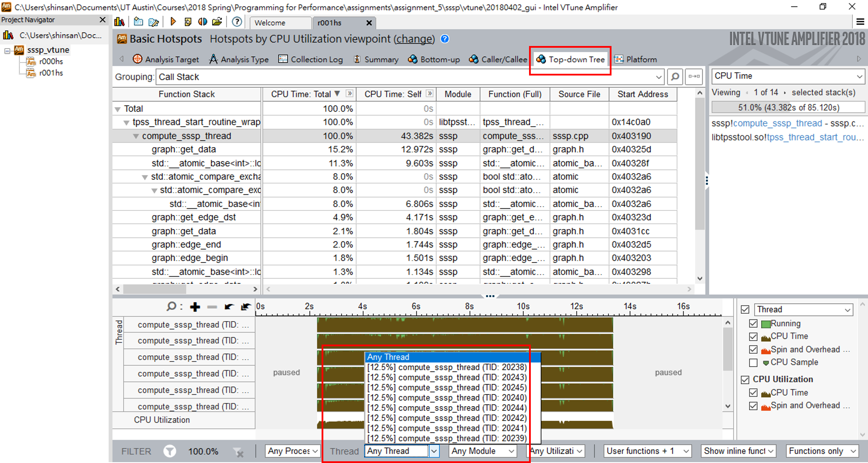Click the timeline zoom-out minus icon
The height and width of the screenshot is (463, 868).
[212, 307]
